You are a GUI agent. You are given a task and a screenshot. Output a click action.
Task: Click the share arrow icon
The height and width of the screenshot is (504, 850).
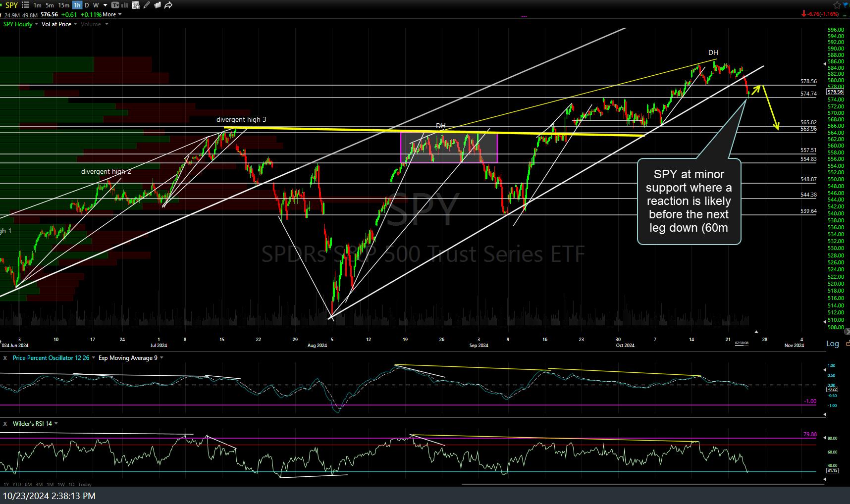coord(168,5)
